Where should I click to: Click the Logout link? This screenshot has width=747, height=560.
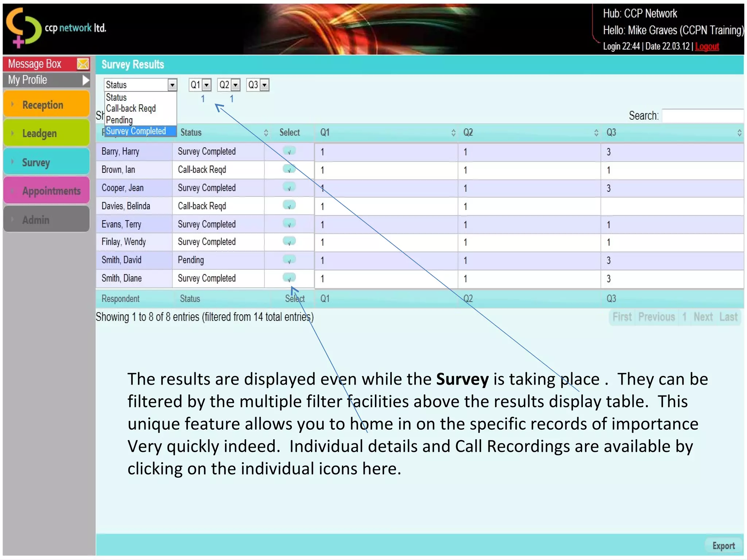[x=707, y=46]
